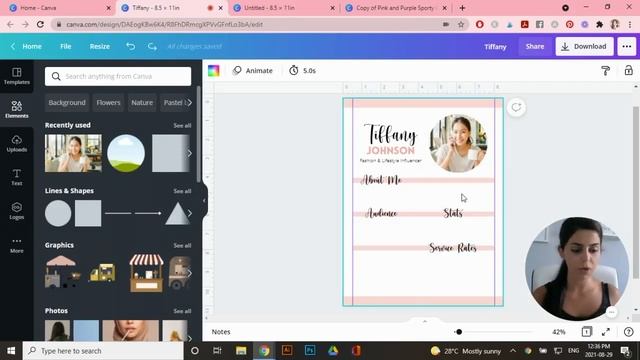640x360 pixels.
Task: Expand Graphics row with arrow
Action: tap(189, 273)
